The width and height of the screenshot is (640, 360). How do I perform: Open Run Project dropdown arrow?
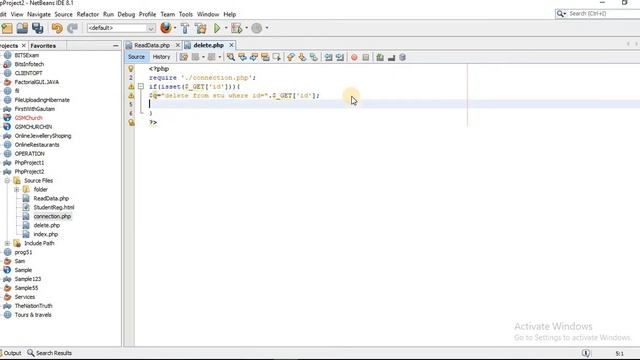[x=226, y=28]
